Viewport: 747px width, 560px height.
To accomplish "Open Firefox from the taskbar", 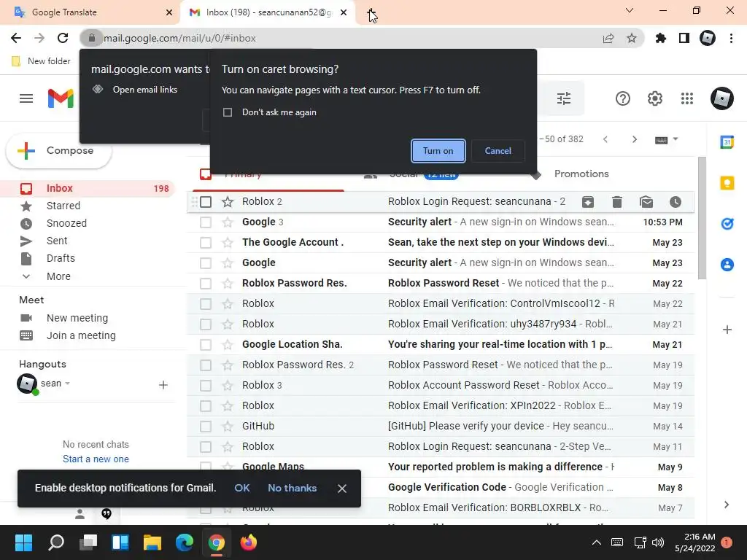I will click(x=248, y=542).
